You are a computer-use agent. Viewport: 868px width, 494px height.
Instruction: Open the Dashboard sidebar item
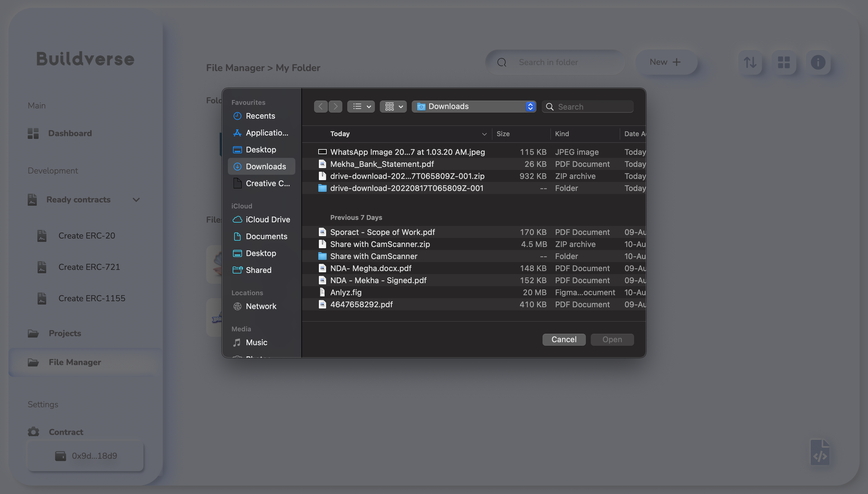(70, 133)
